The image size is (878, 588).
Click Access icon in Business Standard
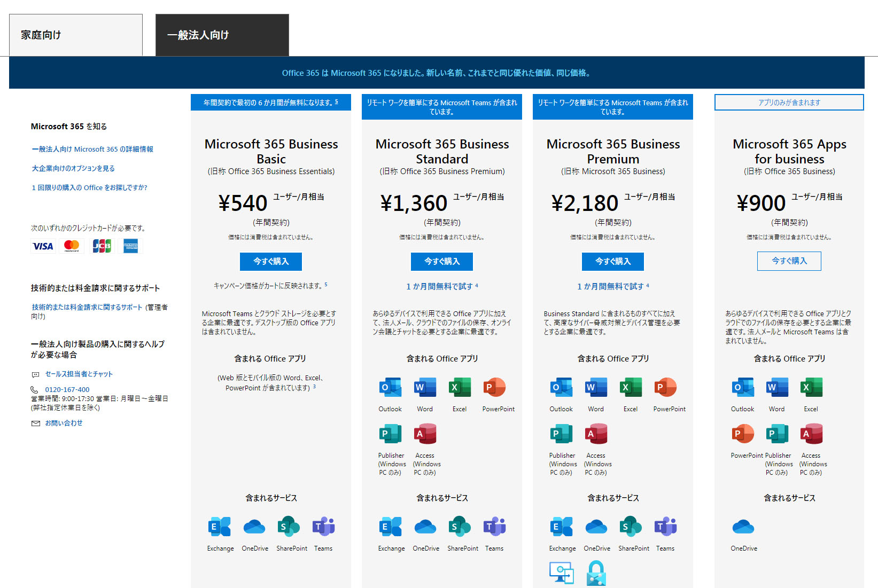(x=425, y=434)
